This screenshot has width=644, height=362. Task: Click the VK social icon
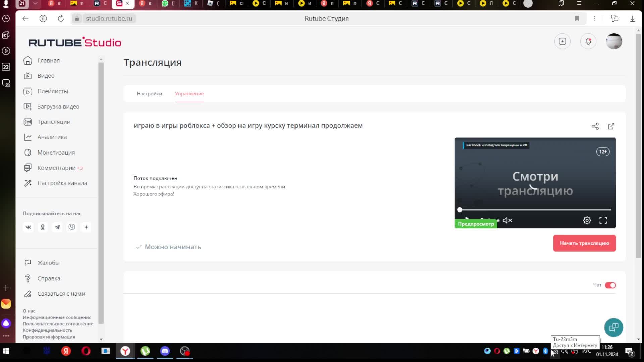click(x=28, y=227)
